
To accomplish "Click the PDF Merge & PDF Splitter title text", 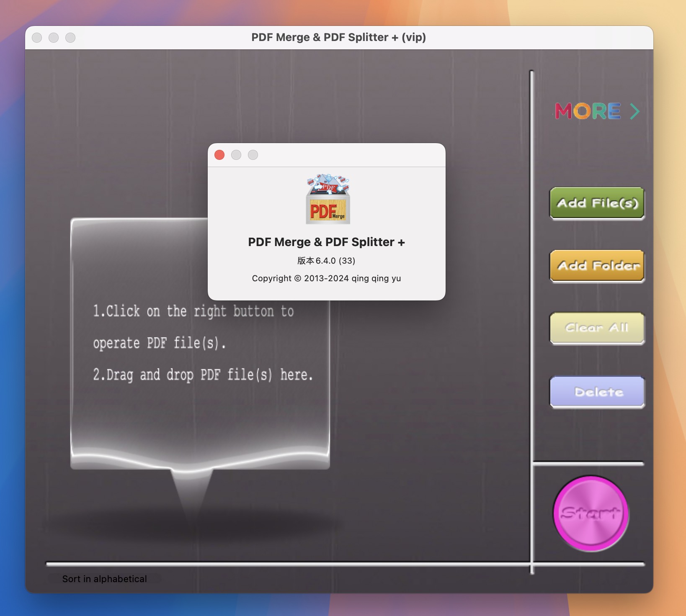I will click(x=327, y=242).
